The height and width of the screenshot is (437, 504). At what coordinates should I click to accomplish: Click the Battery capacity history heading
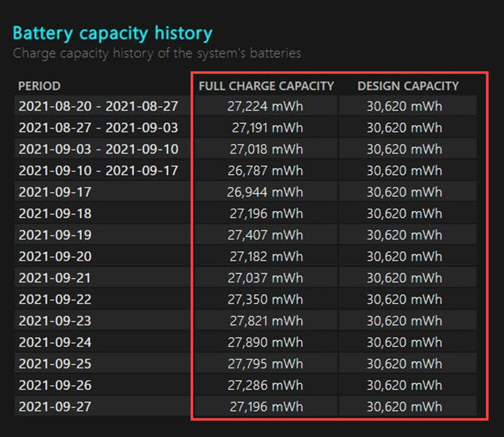pyautogui.click(x=113, y=33)
